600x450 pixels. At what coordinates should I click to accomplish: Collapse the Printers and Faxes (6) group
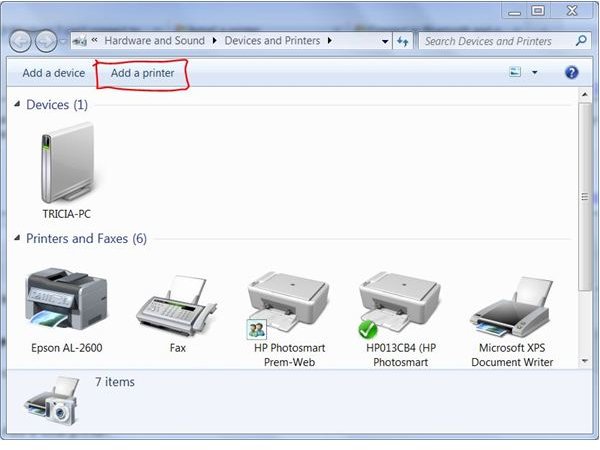(17, 238)
